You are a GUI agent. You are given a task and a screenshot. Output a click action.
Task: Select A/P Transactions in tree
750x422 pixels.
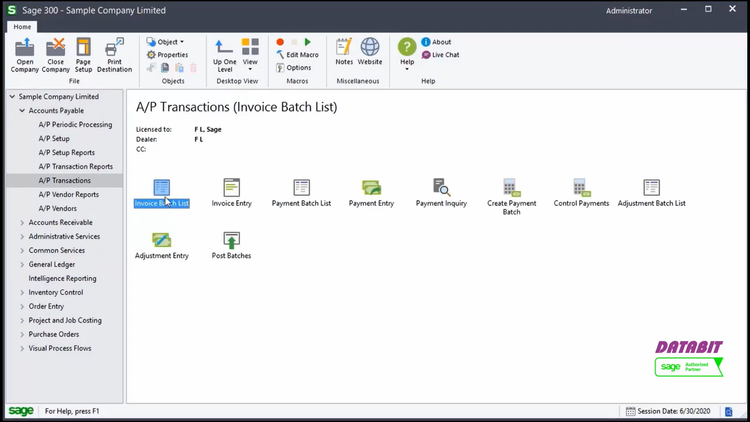coord(65,180)
